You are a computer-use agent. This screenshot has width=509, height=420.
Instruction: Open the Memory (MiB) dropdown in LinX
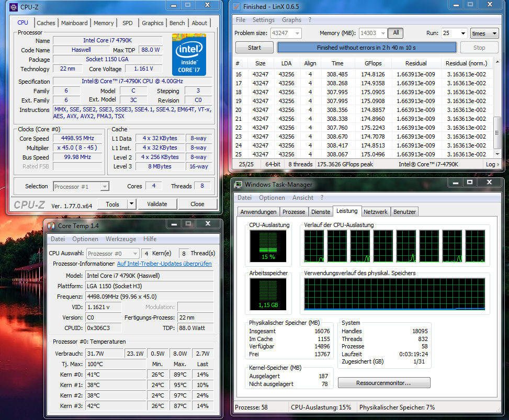point(383,33)
